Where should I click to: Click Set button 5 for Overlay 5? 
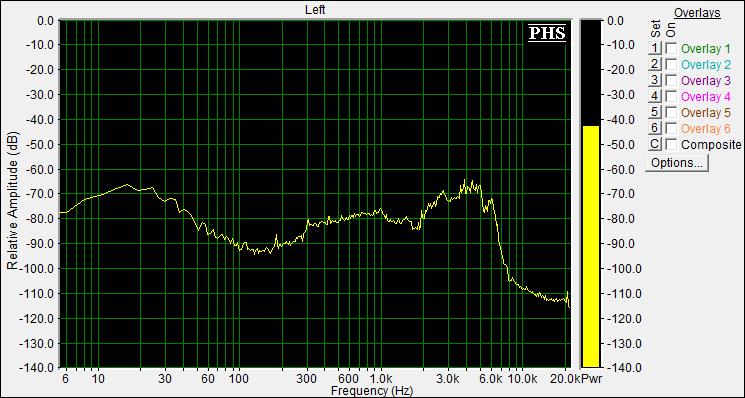coord(655,113)
